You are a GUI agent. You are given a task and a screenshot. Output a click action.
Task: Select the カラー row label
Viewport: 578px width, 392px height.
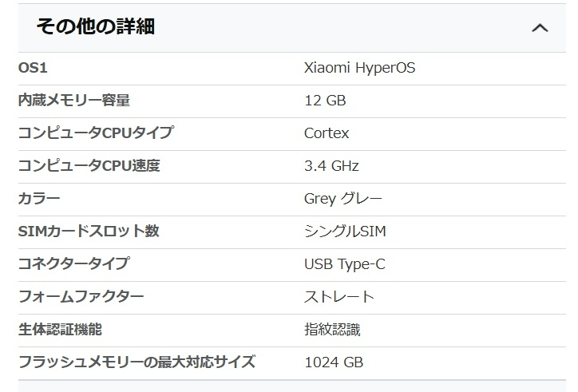(x=39, y=199)
